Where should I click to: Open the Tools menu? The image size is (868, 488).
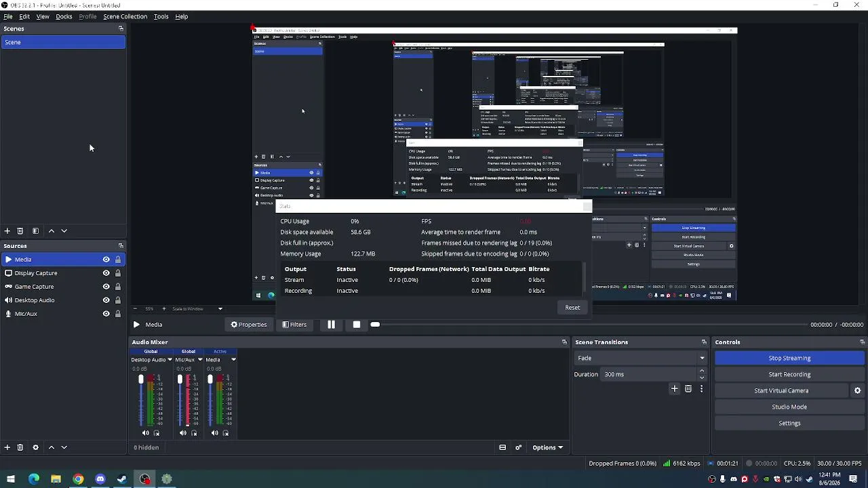click(x=161, y=16)
